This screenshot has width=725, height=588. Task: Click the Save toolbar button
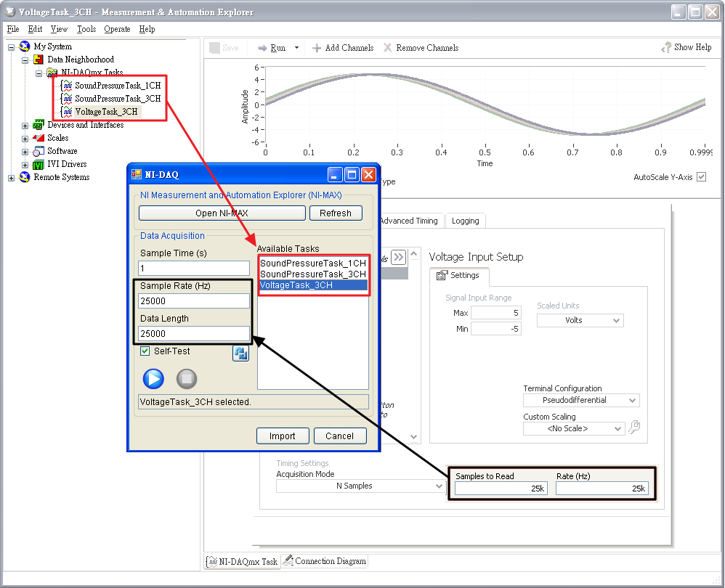click(x=224, y=48)
